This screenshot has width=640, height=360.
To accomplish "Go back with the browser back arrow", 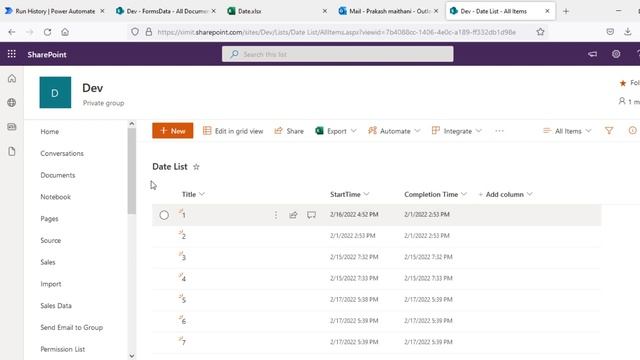I will (x=11, y=32).
